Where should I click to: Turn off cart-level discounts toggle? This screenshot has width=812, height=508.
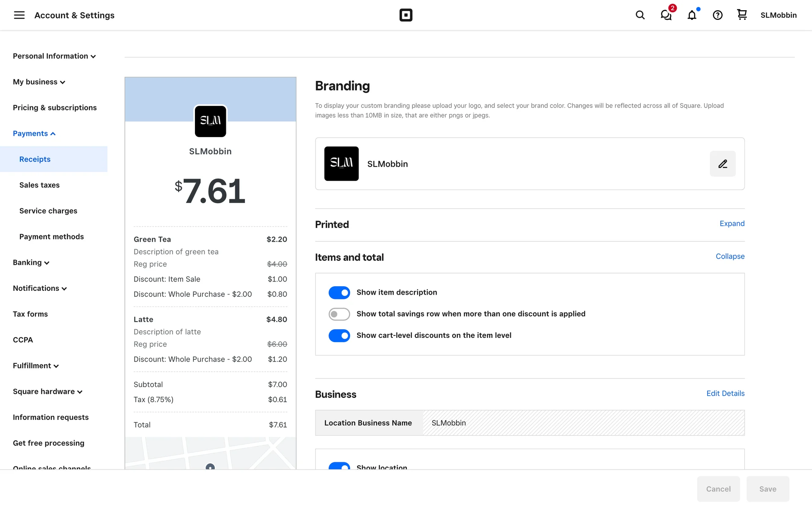click(x=339, y=336)
